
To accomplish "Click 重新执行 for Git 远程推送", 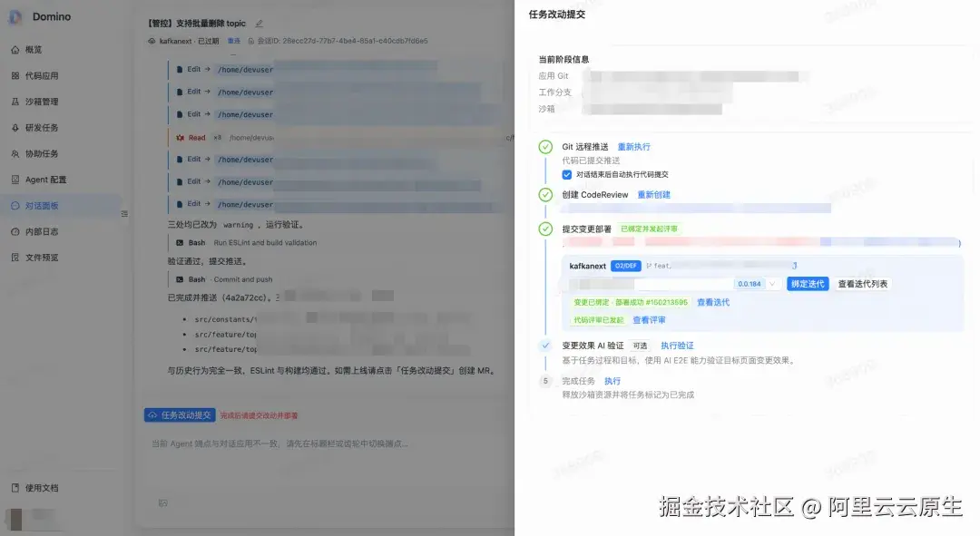I will [x=633, y=147].
